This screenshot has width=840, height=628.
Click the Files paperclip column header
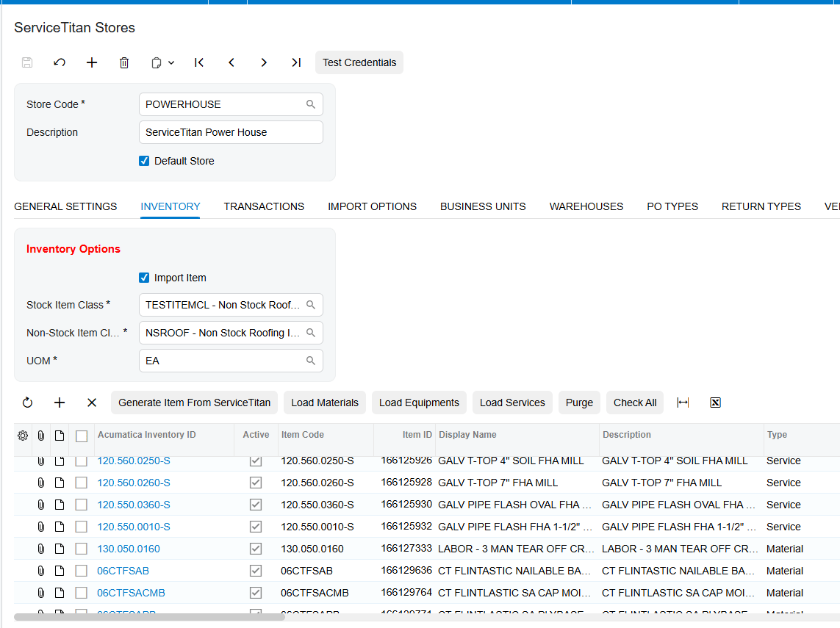tap(40, 436)
